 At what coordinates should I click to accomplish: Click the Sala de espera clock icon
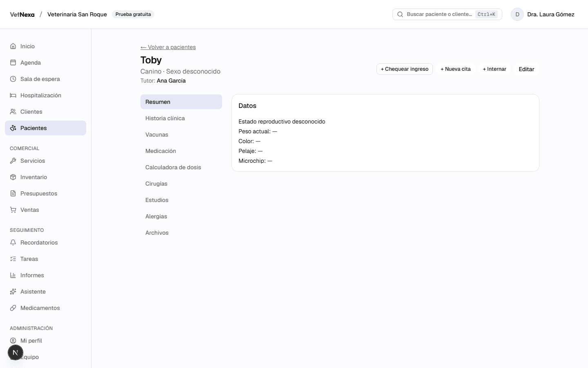(x=13, y=79)
